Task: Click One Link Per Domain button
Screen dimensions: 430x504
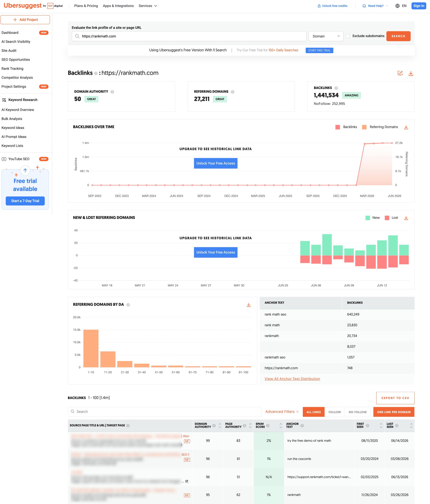Action: point(394,412)
